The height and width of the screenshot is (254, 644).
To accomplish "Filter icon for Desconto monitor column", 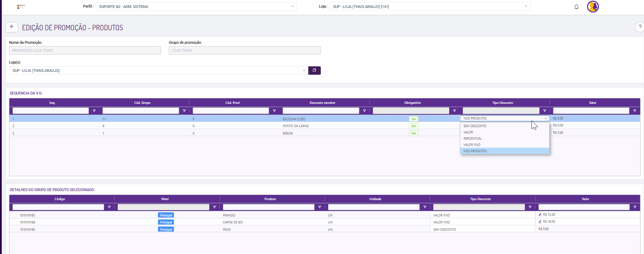I will pos(365,111).
